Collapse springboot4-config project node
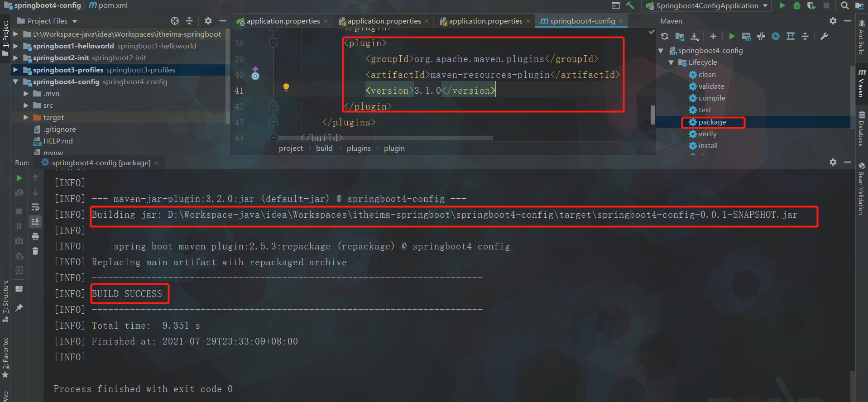Image resolution: width=868 pixels, height=402 pixels. 16,82
